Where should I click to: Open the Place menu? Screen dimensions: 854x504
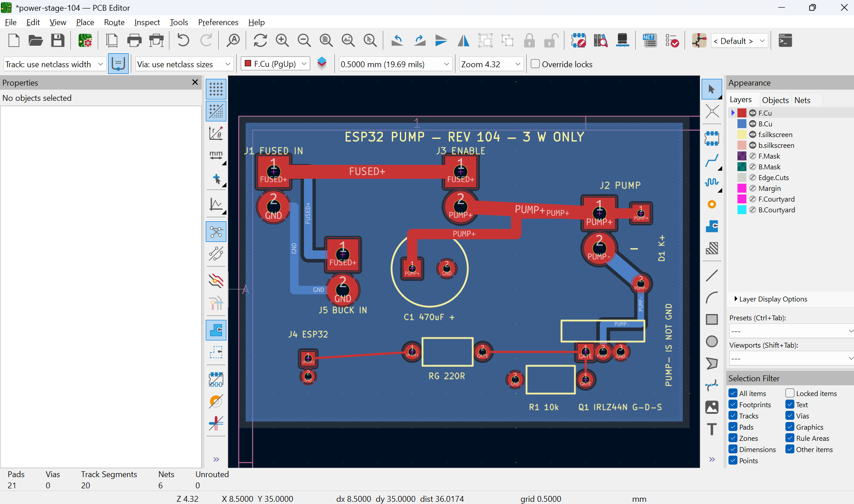85,22
